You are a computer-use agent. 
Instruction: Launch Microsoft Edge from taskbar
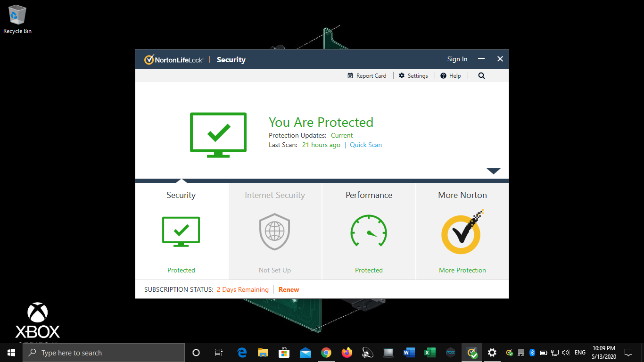click(242, 353)
